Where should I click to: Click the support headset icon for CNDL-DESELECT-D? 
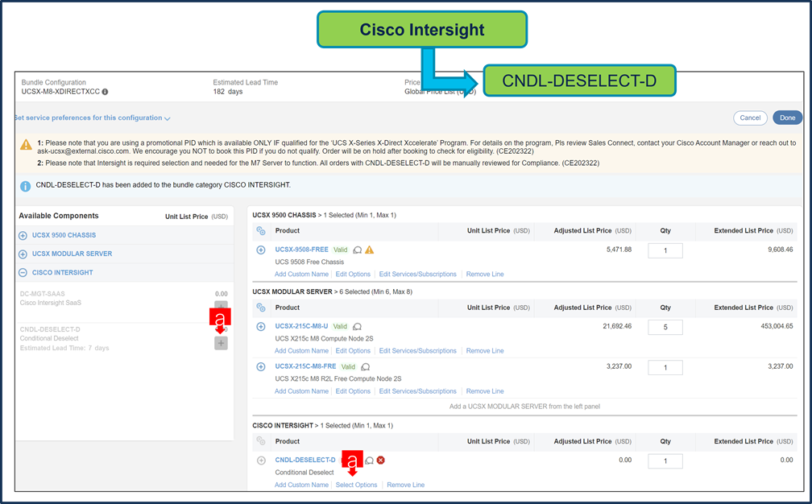pos(369,461)
